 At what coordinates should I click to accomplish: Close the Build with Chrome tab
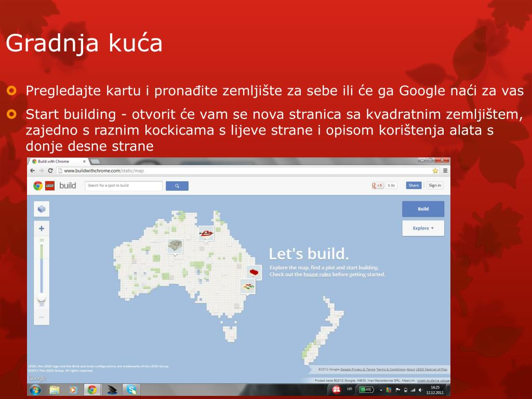point(84,162)
